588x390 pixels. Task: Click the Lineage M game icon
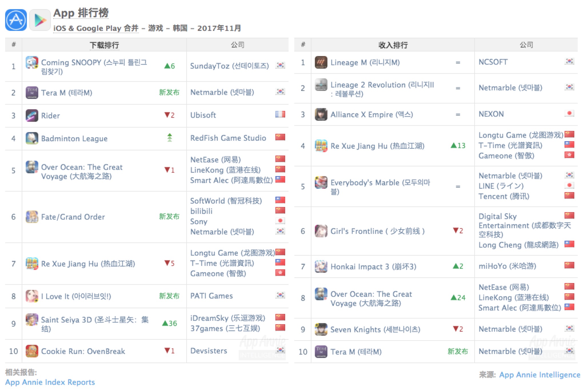321,62
